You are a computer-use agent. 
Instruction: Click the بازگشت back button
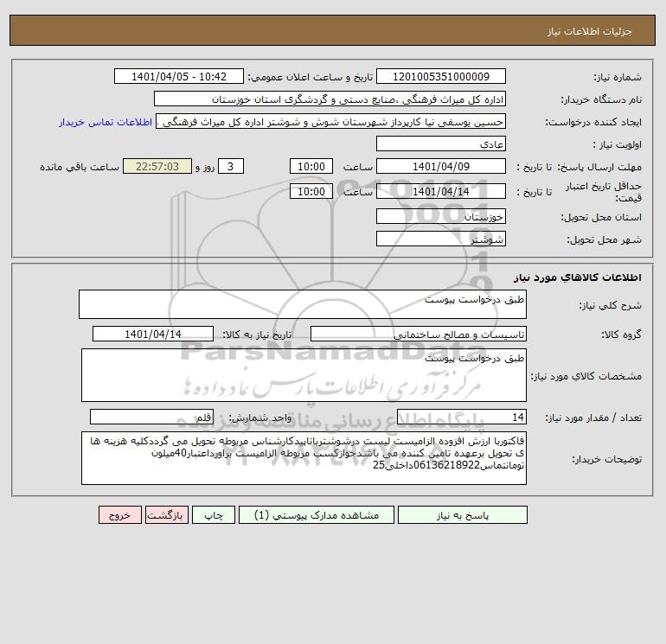coord(166,515)
